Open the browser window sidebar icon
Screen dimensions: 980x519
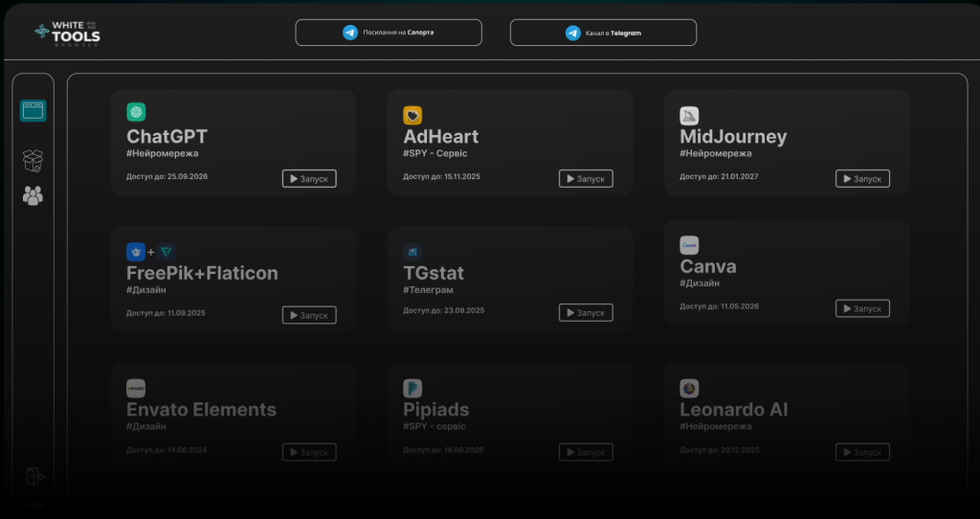click(33, 111)
